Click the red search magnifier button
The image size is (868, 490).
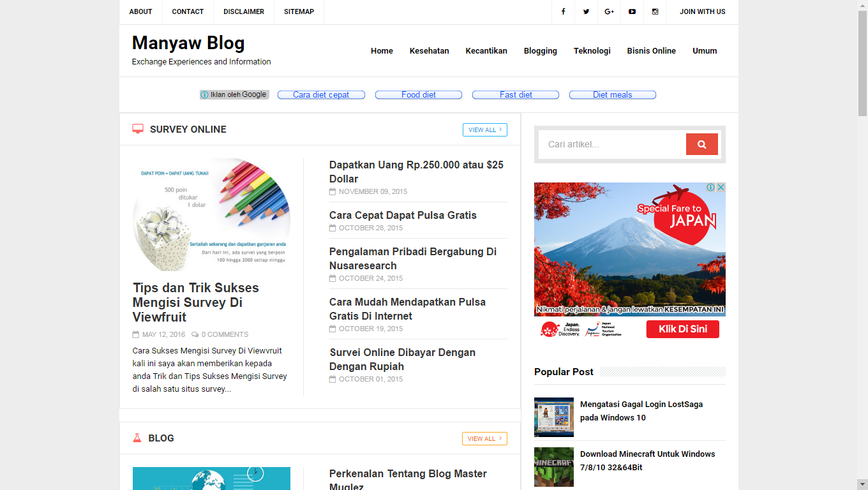coord(702,144)
